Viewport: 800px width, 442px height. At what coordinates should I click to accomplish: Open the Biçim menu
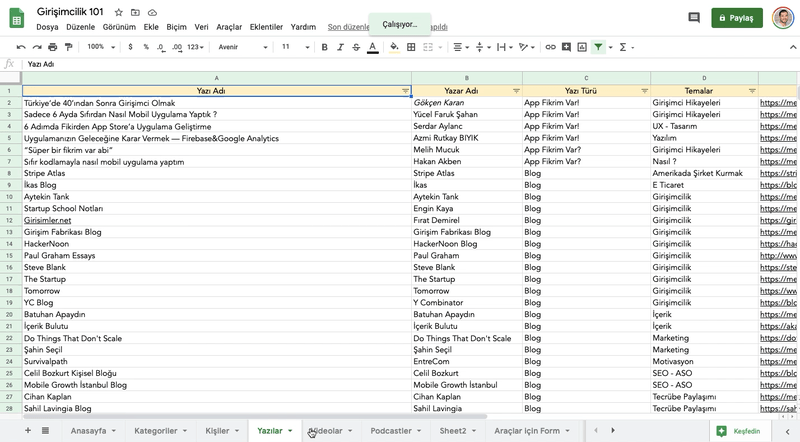coord(177,27)
